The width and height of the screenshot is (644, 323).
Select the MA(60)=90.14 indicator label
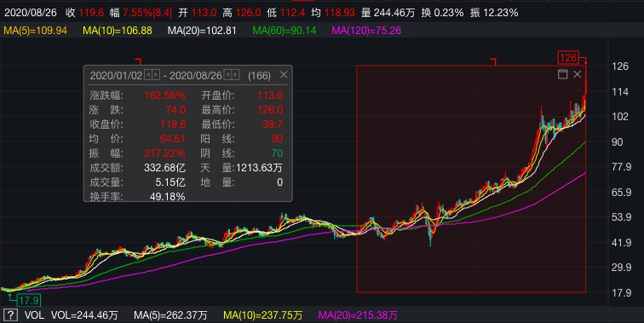(x=285, y=31)
